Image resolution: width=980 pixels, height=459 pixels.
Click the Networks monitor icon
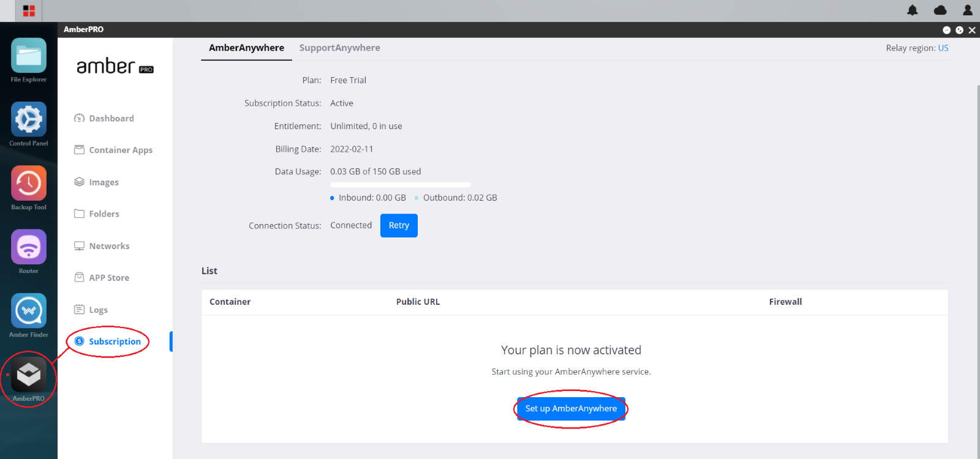pos(80,246)
